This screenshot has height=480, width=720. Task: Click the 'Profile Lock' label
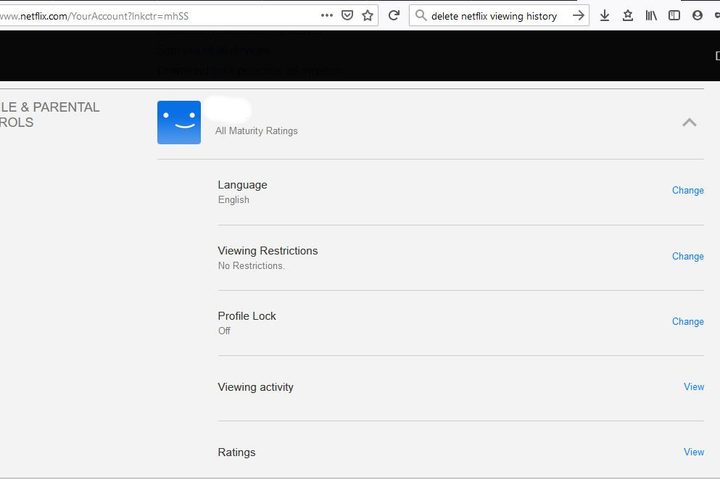pyautogui.click(x=247, y=316)
